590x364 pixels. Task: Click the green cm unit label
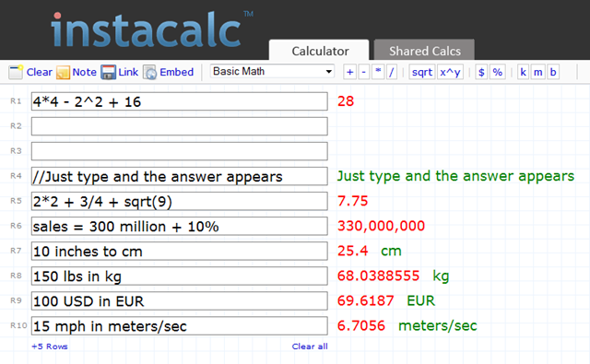coord(391,252)
